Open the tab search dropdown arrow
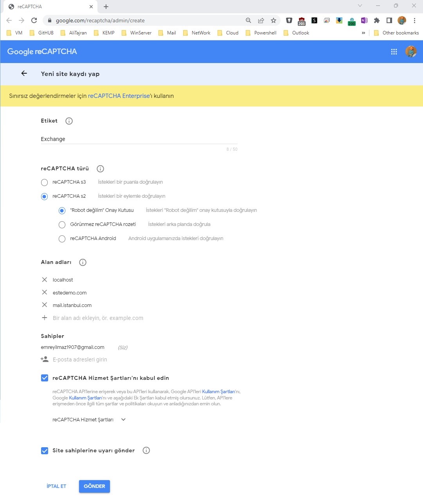Image resolution: width=423 pixels, height=504 pixels. 360,6
